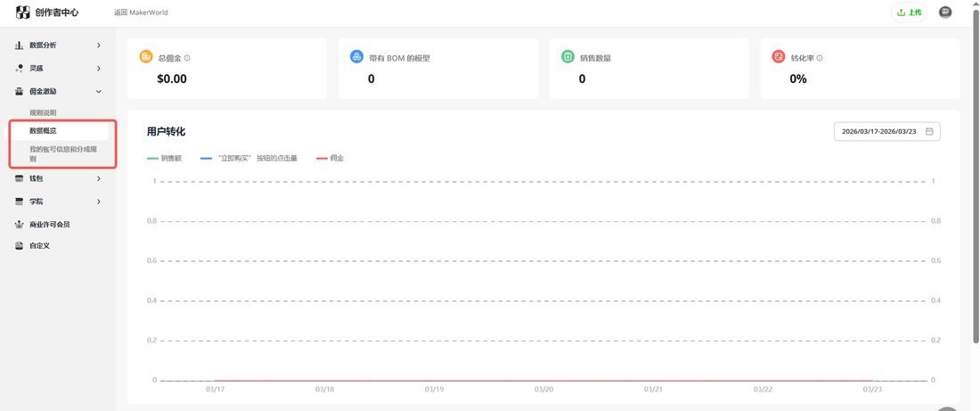Open the user avatar icon
Viewport: 980px width, 411px height.
tap(945, 12)
